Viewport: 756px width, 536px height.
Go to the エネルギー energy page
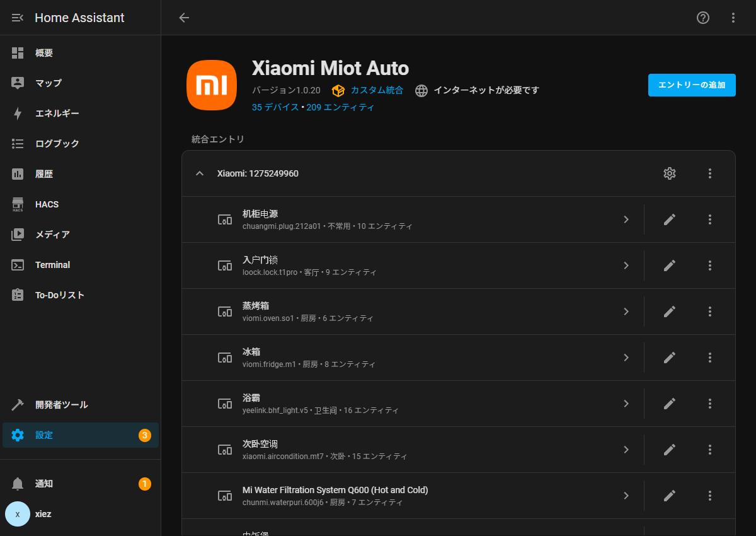pos(81,114)
